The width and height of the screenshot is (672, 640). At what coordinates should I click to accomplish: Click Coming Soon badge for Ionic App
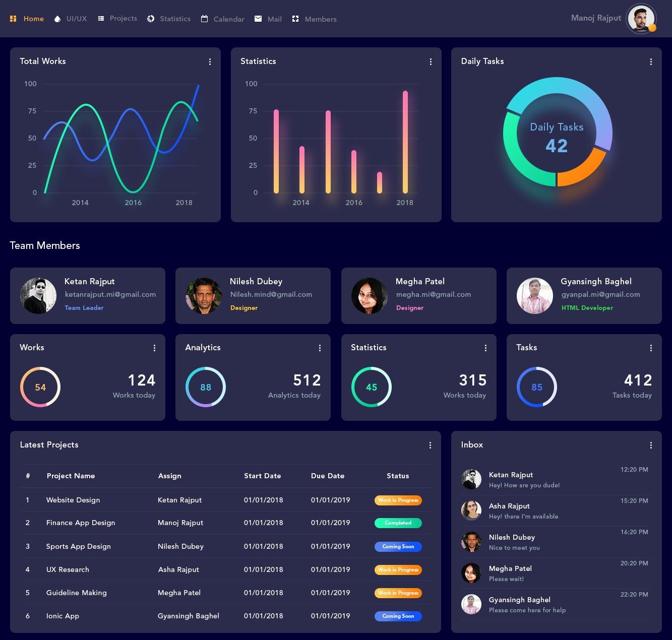pos(398,616)
